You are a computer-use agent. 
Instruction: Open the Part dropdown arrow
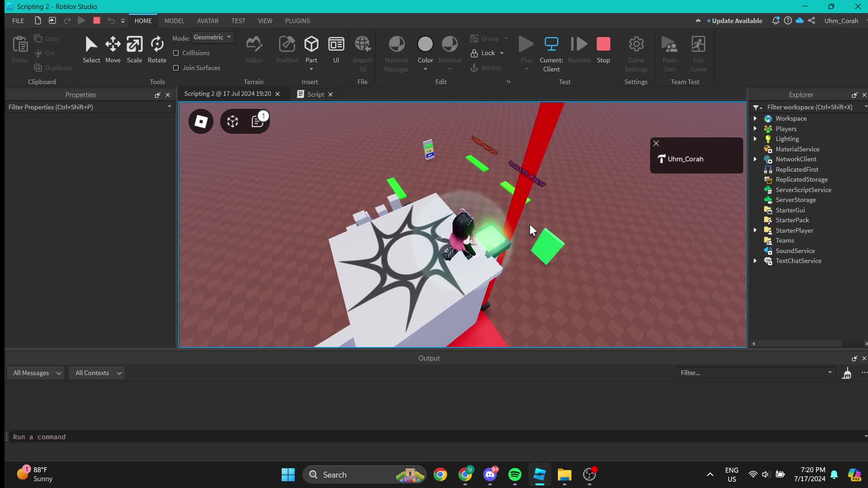[x=311, y=70]
